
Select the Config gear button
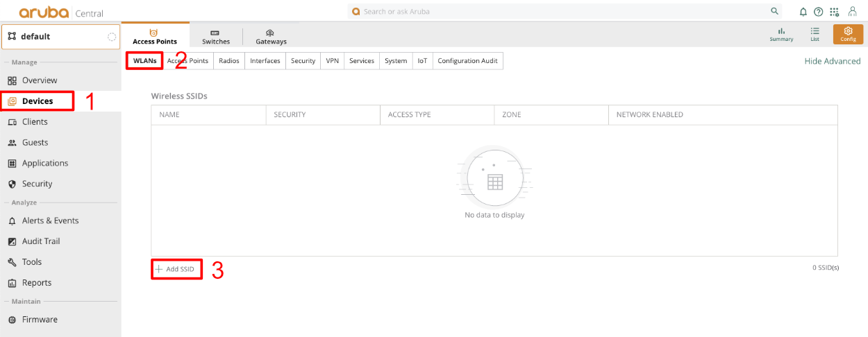[x=848, y=35]
